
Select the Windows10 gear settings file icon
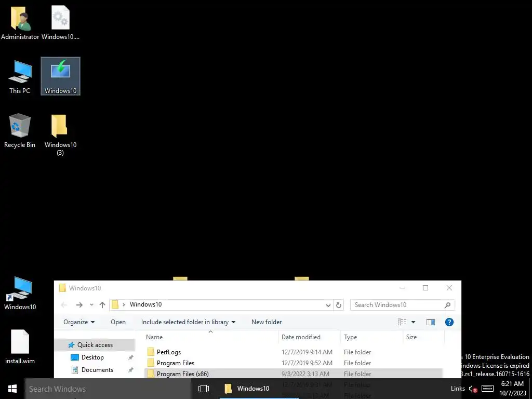(x=60, y=23)
